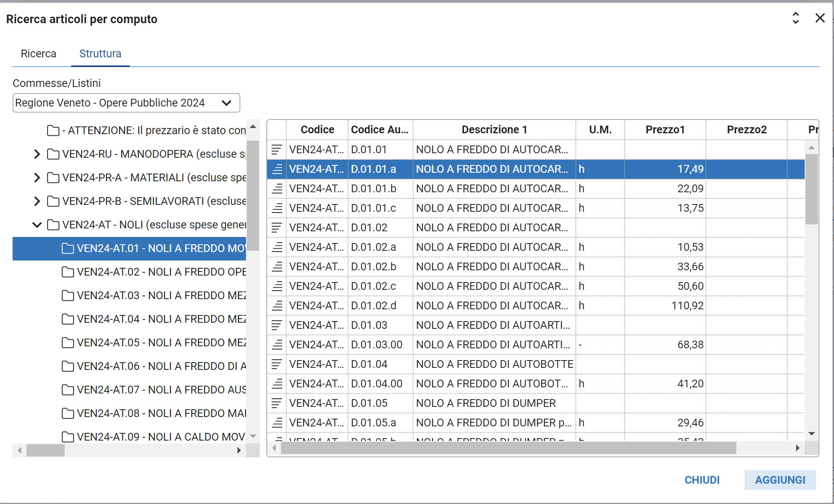This screenshot has height=504, width=834.
Task: Click row icon for D.01.05 DUMPER
Action: pyautogui.click(x=277, y=403)
